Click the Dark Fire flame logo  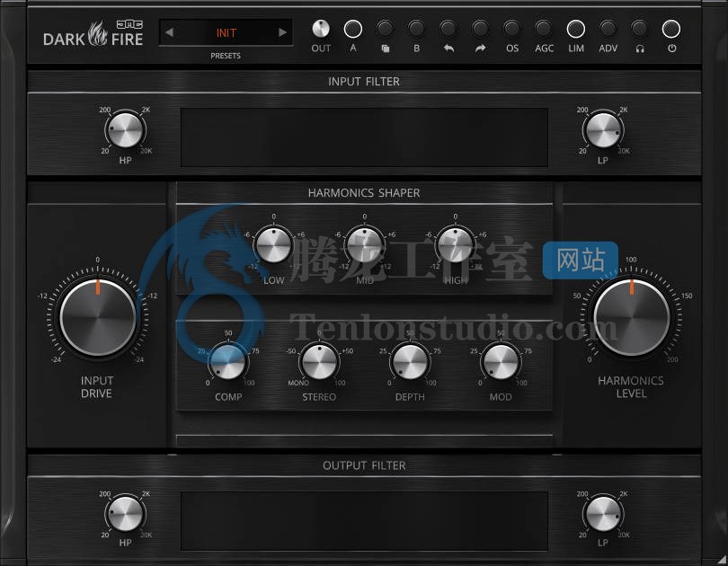tap(98, 33)
